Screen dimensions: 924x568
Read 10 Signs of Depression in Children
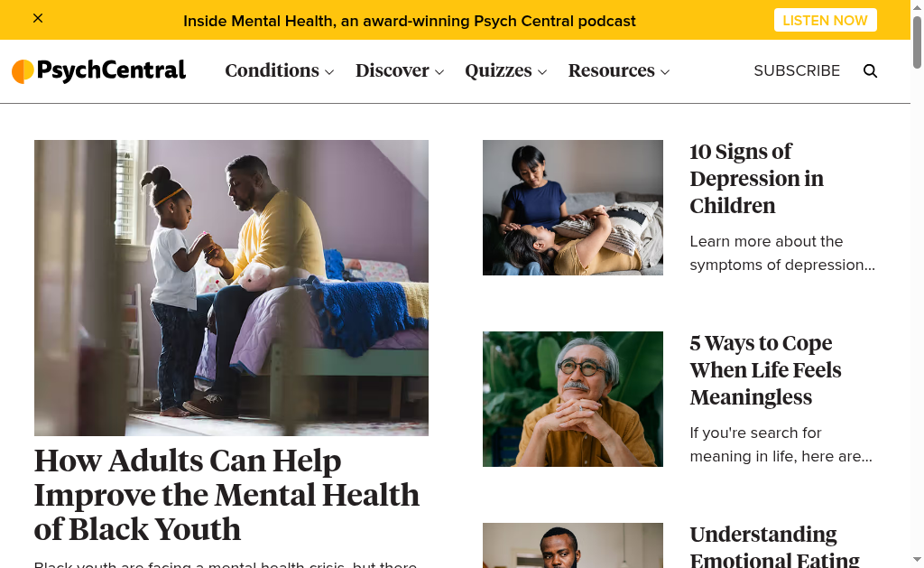(757, 179)
